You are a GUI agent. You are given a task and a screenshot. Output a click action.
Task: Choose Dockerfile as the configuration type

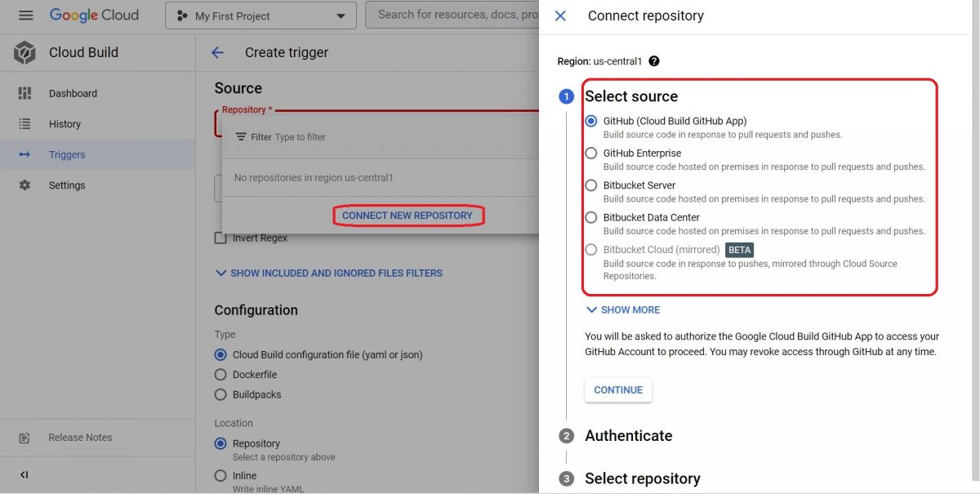click(x=219, y=374)
